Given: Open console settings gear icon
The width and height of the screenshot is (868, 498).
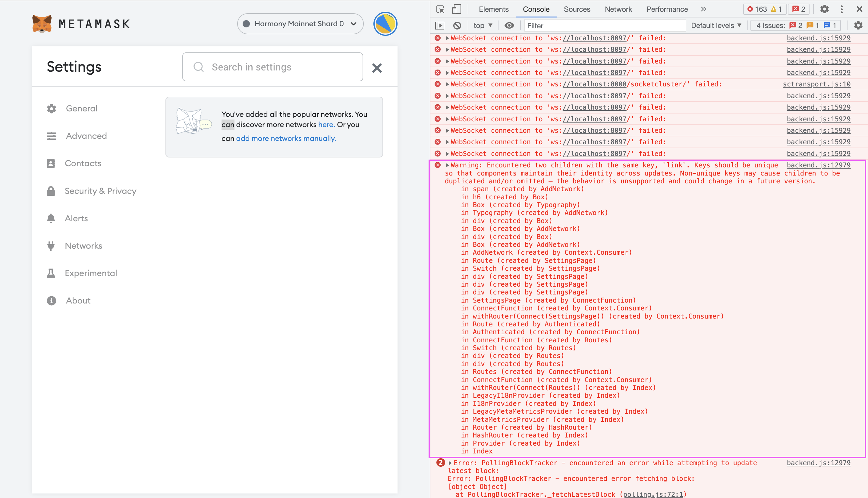Looking at the screenshot, I should [858, 26].
